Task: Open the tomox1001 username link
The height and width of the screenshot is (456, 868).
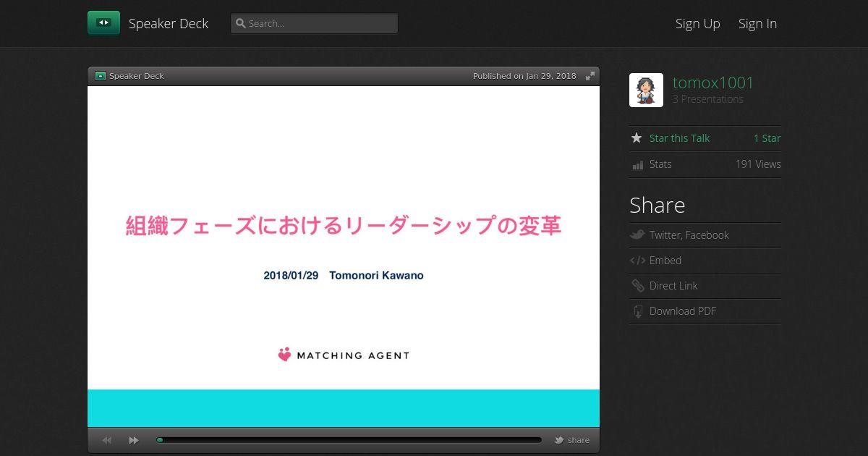Action: pos(713,83)
